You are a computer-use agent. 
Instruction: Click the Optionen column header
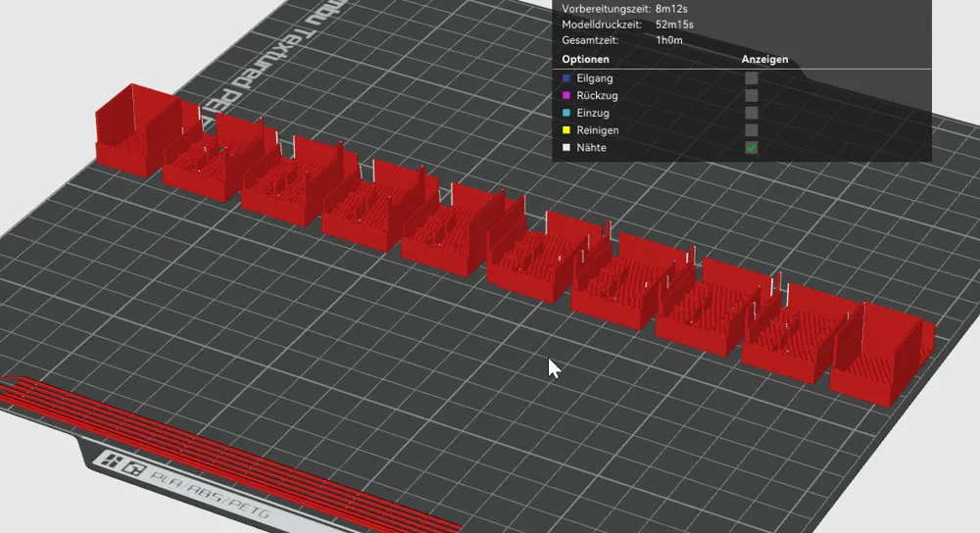(585, 60)
